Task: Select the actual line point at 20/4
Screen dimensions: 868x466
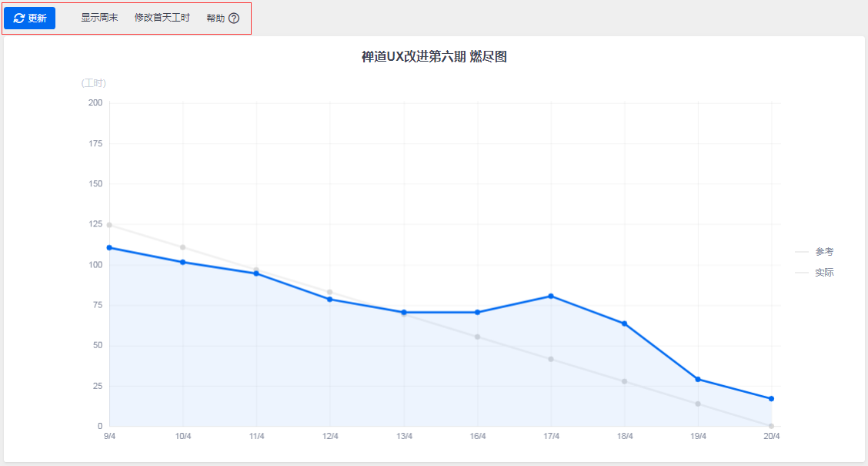Action: click(x=771, y=398)
